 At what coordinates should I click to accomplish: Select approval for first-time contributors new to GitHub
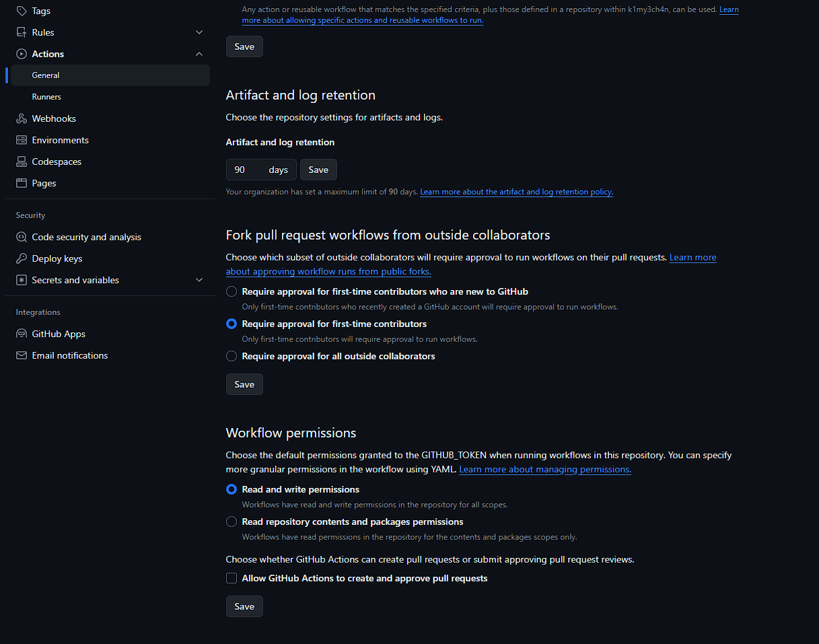(232, 291)
